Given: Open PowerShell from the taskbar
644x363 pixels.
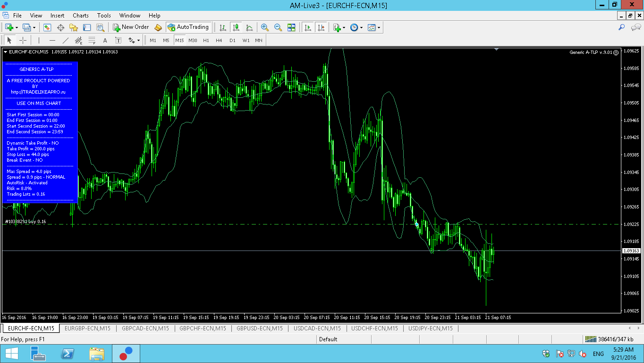Looking at the screenshot, I should [68, 354].
